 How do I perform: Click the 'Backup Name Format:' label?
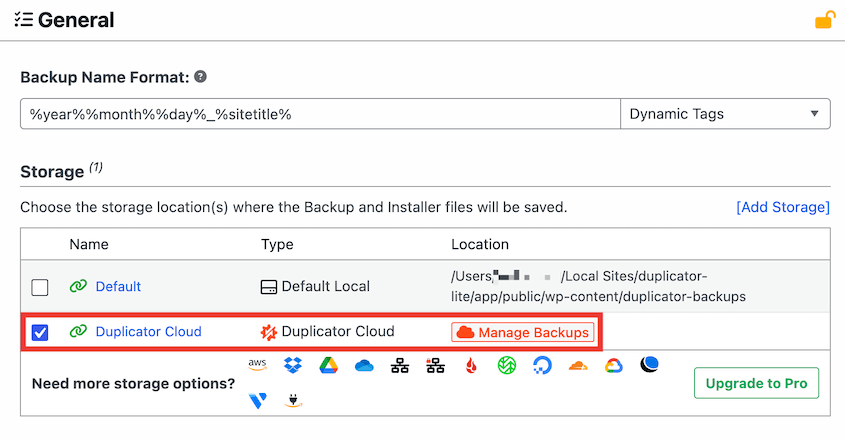tap(105, 77)
